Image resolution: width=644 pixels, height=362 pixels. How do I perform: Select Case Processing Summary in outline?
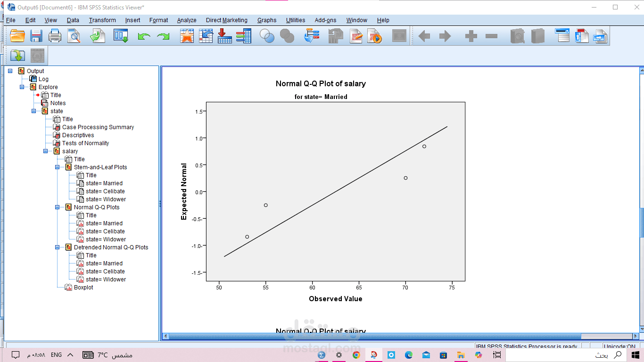click(98, 127)
